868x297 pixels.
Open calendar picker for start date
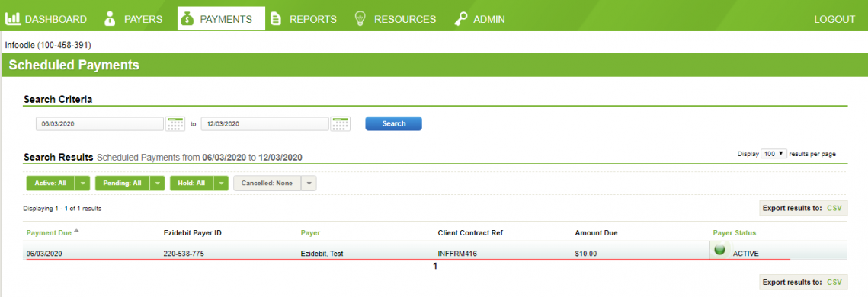[x=175, y=124]
